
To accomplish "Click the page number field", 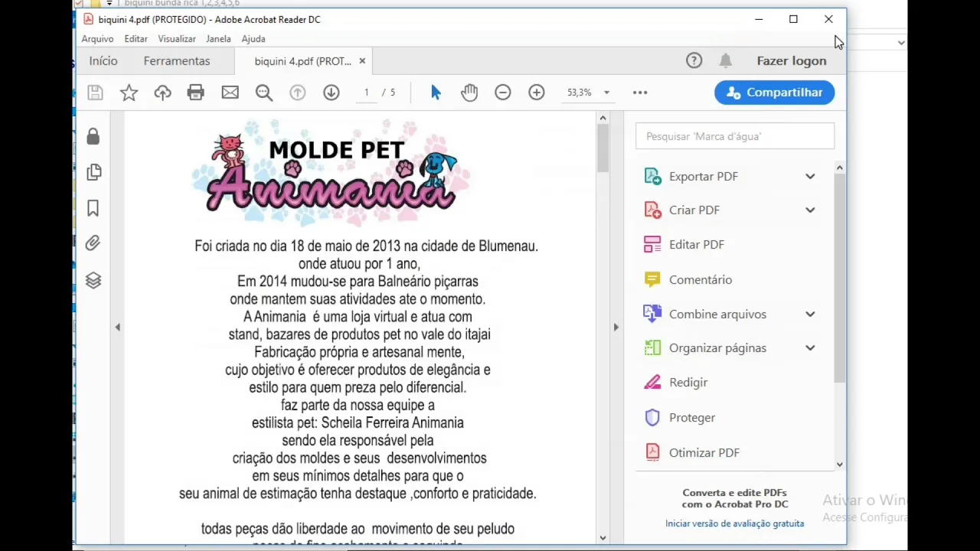I will point(367,93).
